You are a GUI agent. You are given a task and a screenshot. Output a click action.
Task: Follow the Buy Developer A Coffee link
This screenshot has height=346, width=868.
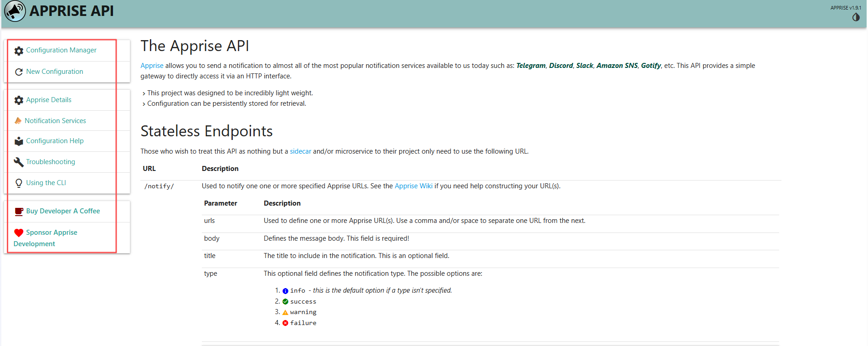point(63,211)
